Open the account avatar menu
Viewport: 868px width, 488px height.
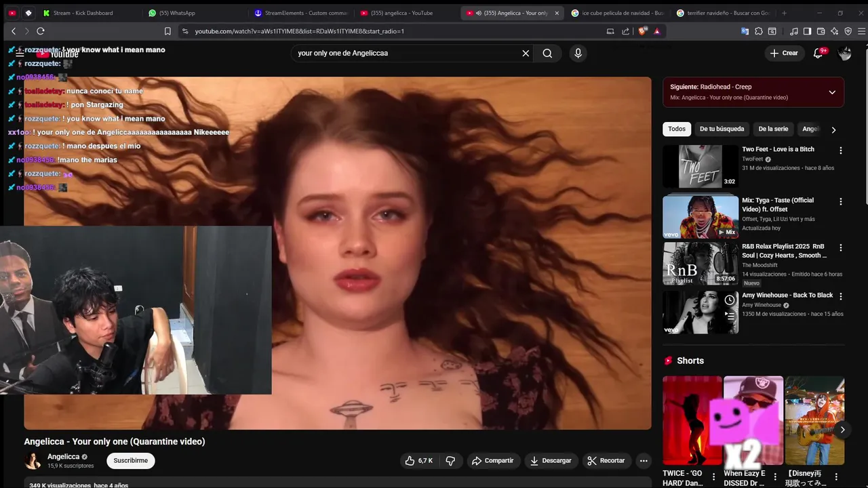(x=844, y=54)
